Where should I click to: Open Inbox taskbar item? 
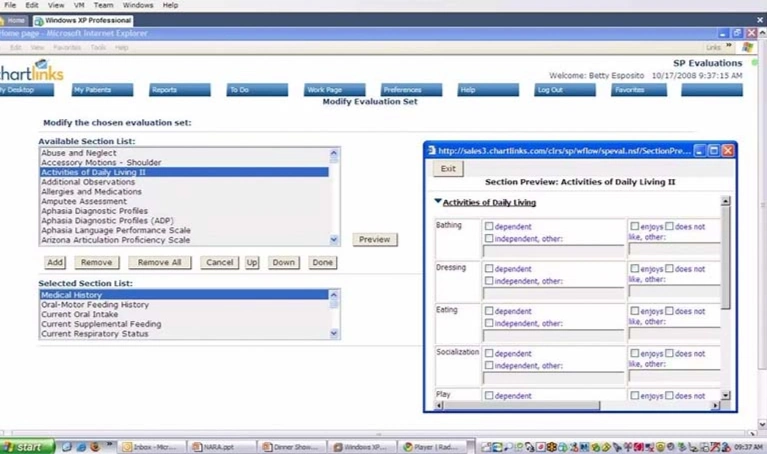153,447
